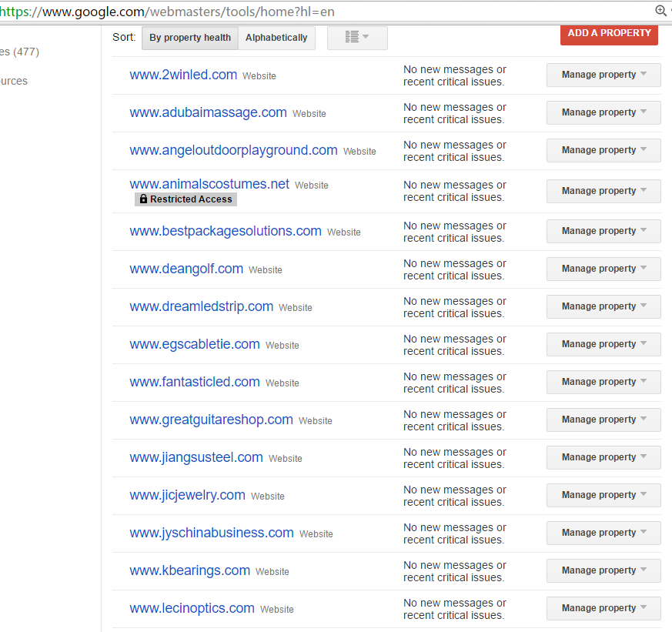The height and width of the screenshot is (632, 672).
Task: Expand Manage property for www.greatguitareshop.com
Action: pyautogui.click(x=603, y=420)
